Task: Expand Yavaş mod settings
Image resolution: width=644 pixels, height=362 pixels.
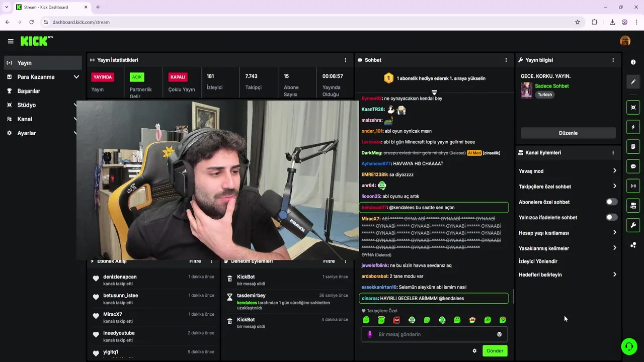Action: (568, 171)
